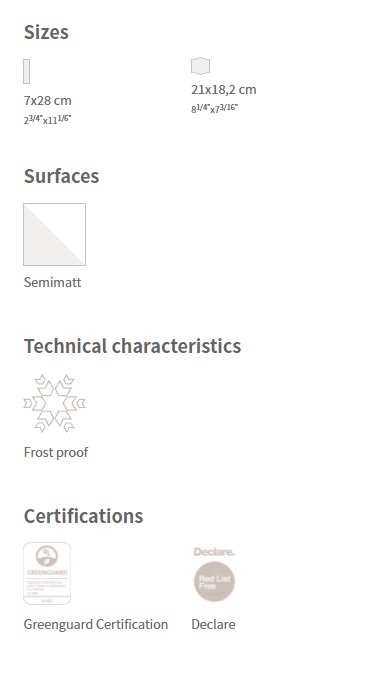This screenshot has width=365, height=690.
Task: Select the 2 3/4" x 11 1/6" inch measurement
Action: [48, 119]
